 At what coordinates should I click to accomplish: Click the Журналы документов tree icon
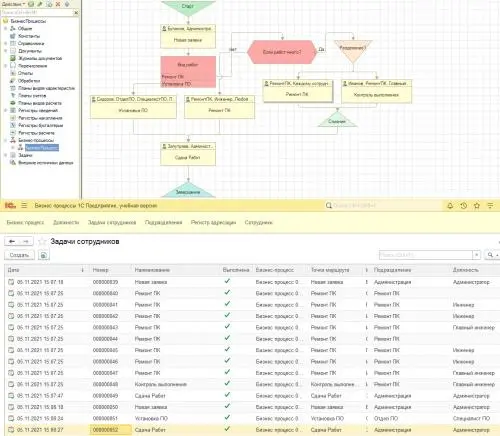(13, 58)
